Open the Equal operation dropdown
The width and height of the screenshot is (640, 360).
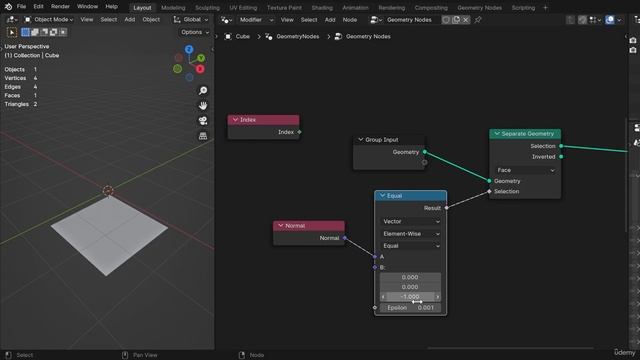click(411, 246)
